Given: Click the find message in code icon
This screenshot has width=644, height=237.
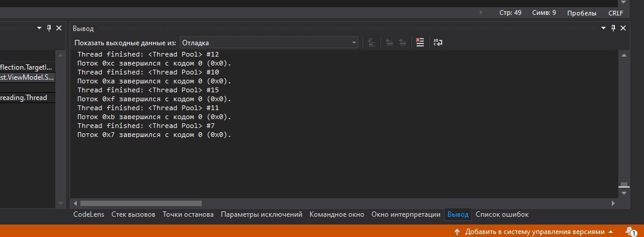Looking at the screenshot, I should (371, 42).
